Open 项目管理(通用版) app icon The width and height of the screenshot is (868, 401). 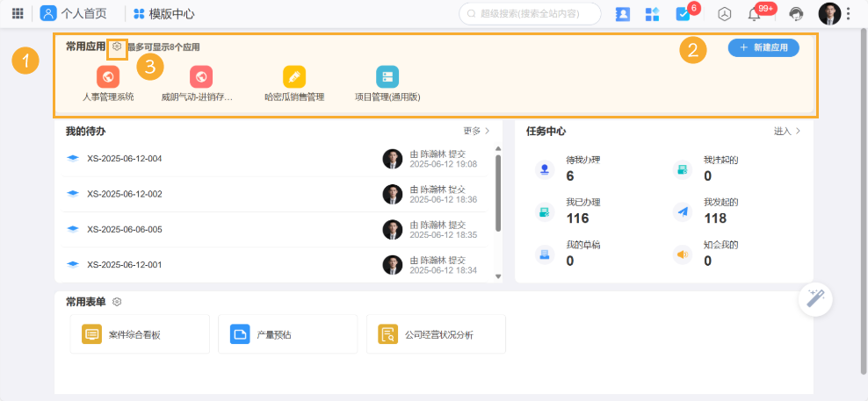[387, 77]
